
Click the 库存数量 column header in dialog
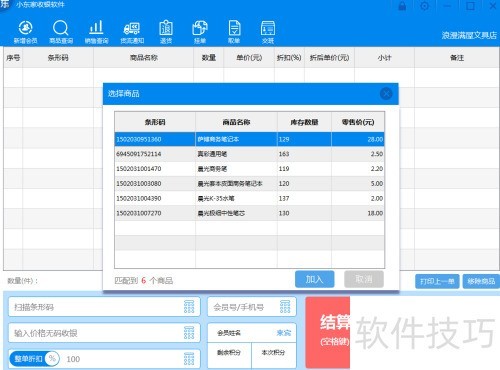[x=304, y=122]
